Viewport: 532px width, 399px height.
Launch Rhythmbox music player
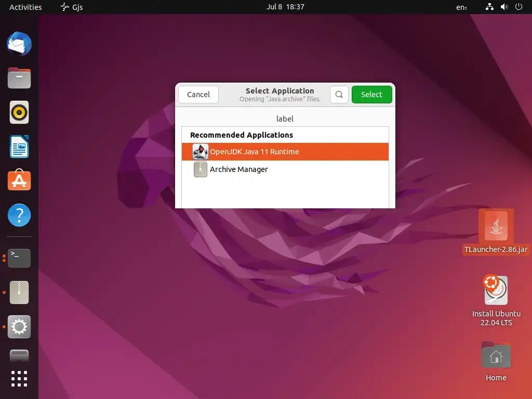[x=19, y=112]
